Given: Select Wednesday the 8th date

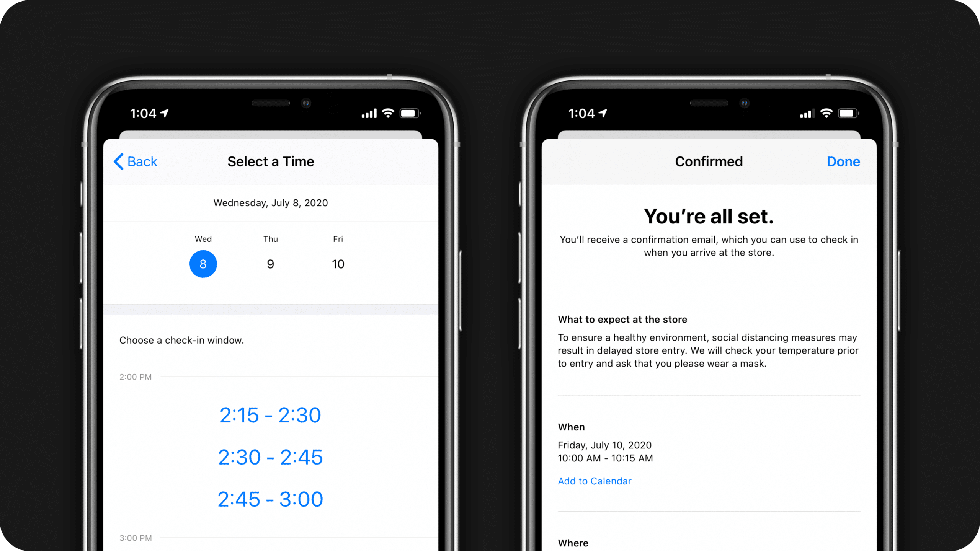Looking at the screenshot, I should tap(202, 264).
